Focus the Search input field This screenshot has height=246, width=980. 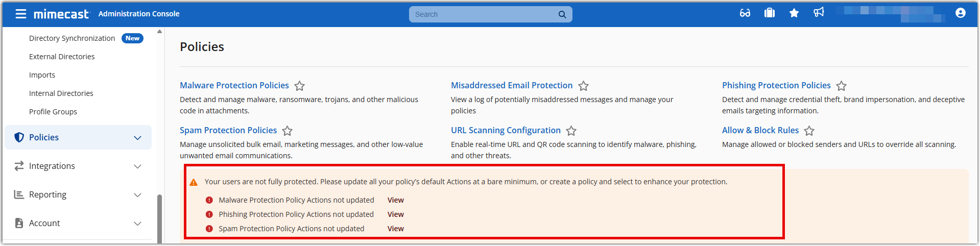[483, 14]
